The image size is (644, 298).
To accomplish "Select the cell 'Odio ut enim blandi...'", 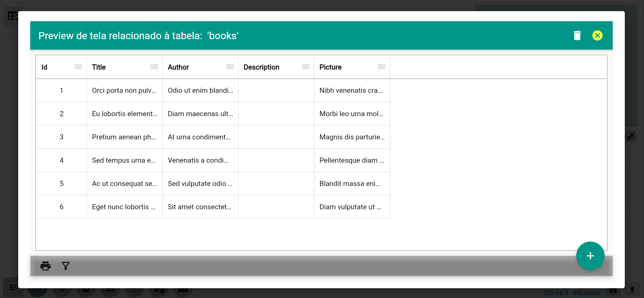I will pyautogui.click(x=201, y=90).
